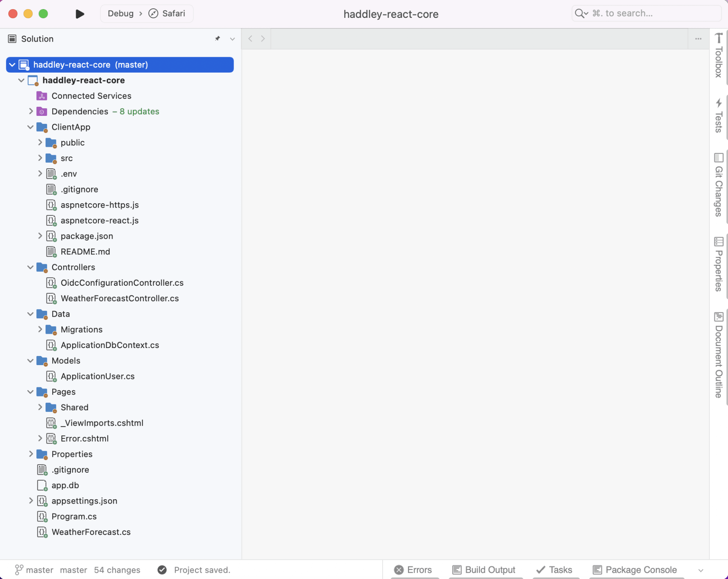
Task: Show the Errors pad
Action: click(413, 570)
